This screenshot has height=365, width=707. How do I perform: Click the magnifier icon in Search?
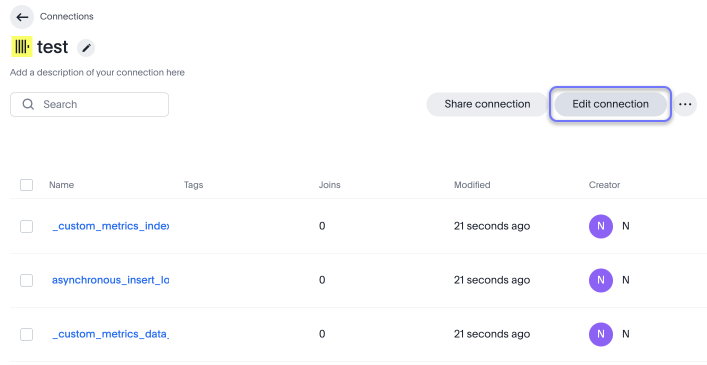point(28,105)
